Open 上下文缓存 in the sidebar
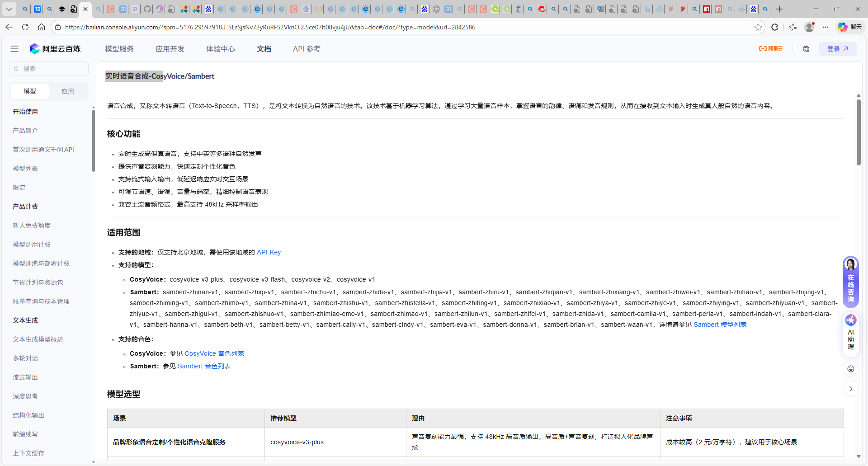The width and height of the screenshot is (868, 466). click(x=28, y=453)
